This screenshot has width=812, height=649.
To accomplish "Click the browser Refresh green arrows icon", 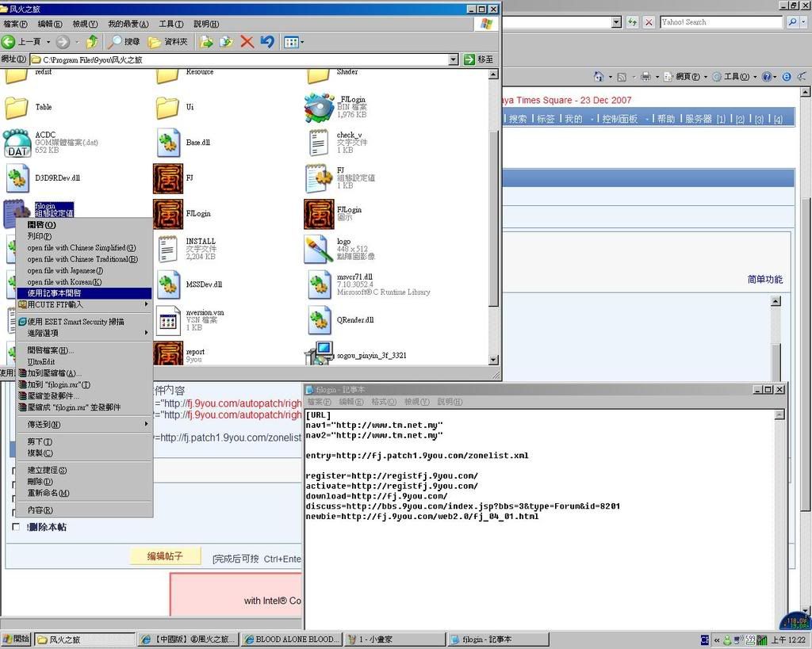I will [x=632, y=22].
